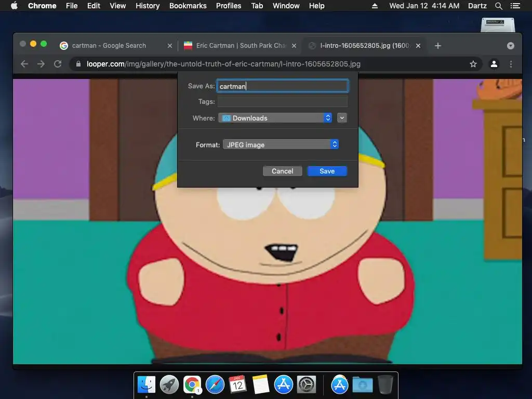Open the Trash in the Dock
Screen dimensions: 532x399
pos(385,385)
